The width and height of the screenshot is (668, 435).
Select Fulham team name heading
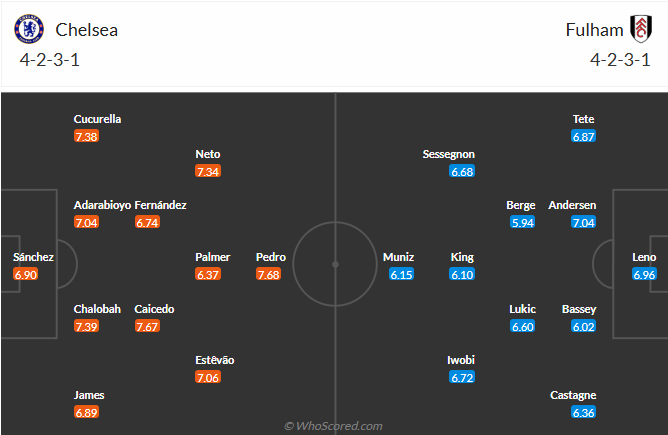coord(593,30)
